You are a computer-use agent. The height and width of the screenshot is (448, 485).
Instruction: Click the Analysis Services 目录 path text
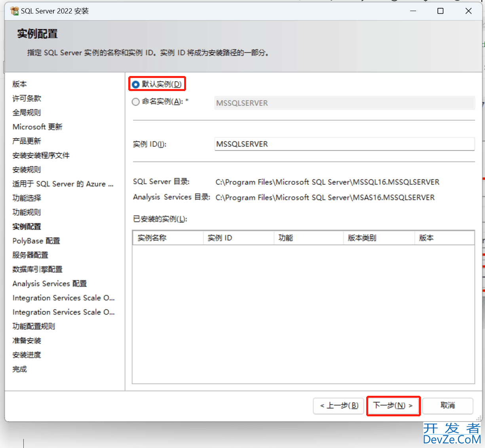tap(325, 197)
